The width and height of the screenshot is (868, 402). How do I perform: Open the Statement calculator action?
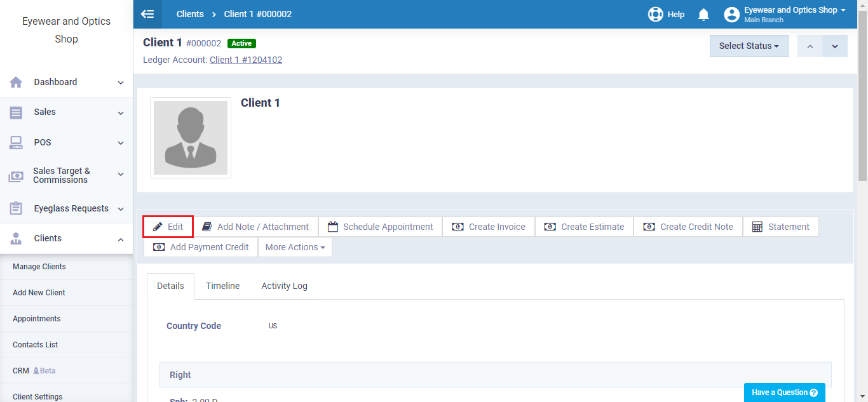click(x=780, y=227)
